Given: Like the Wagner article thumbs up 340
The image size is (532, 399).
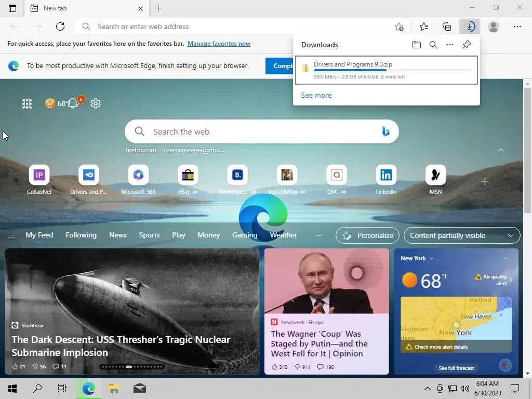Looking at the screenshot, I should tap(279, 367).
